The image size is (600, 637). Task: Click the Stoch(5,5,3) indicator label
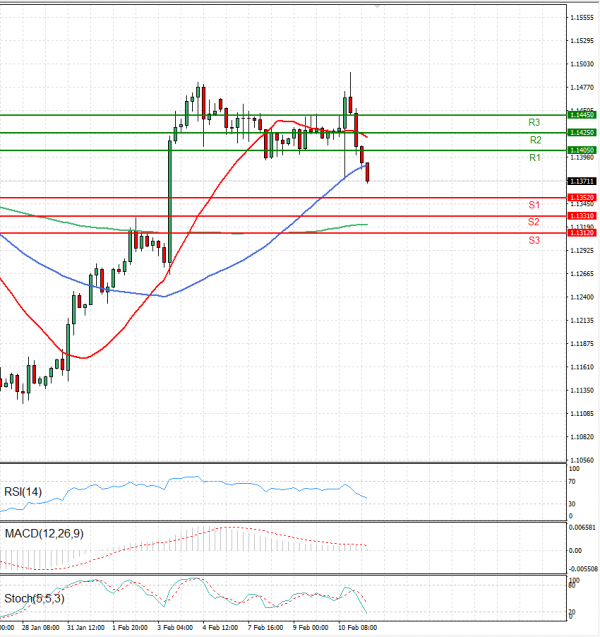pos(34,598)
